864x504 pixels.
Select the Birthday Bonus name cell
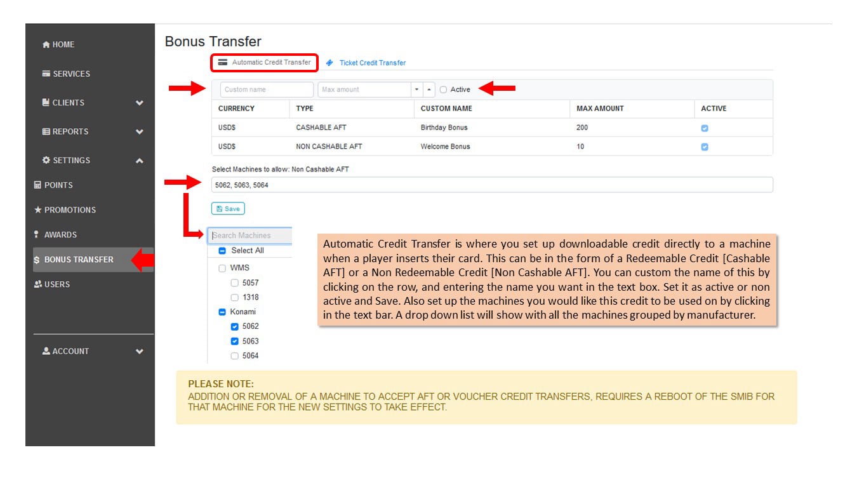[x=444, y=128]
